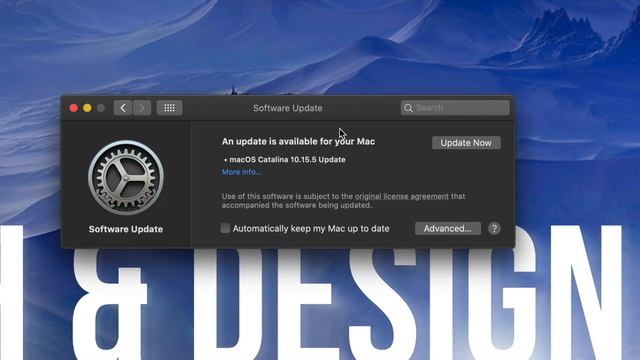Go forward with the right chevron button

(142, 108)
